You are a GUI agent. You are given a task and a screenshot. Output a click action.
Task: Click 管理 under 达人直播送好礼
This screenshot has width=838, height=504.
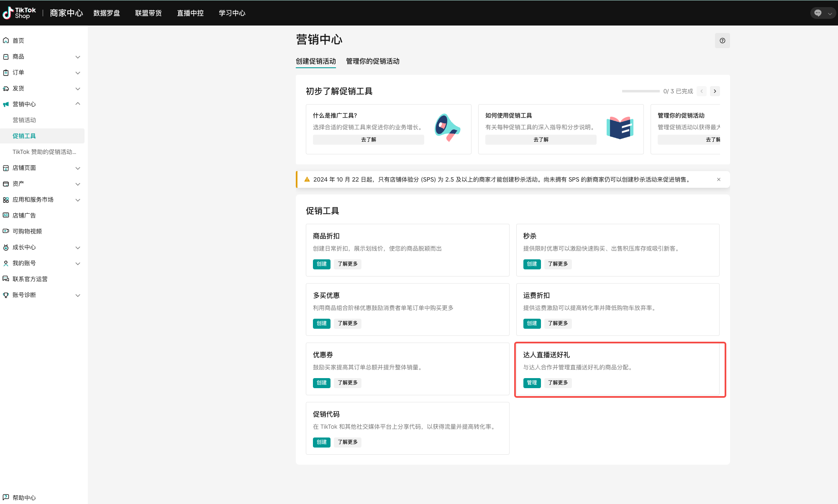532,383
